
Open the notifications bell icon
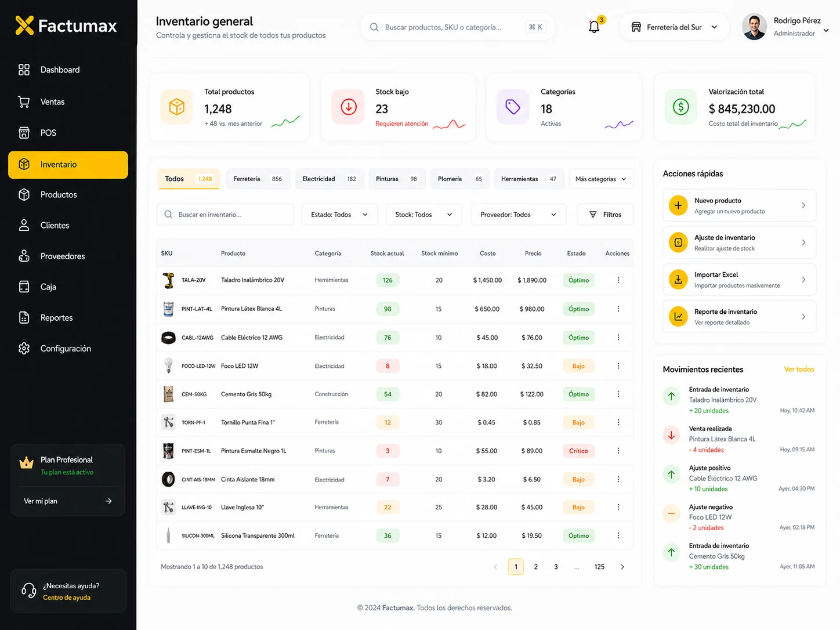[x=594, y=27]
